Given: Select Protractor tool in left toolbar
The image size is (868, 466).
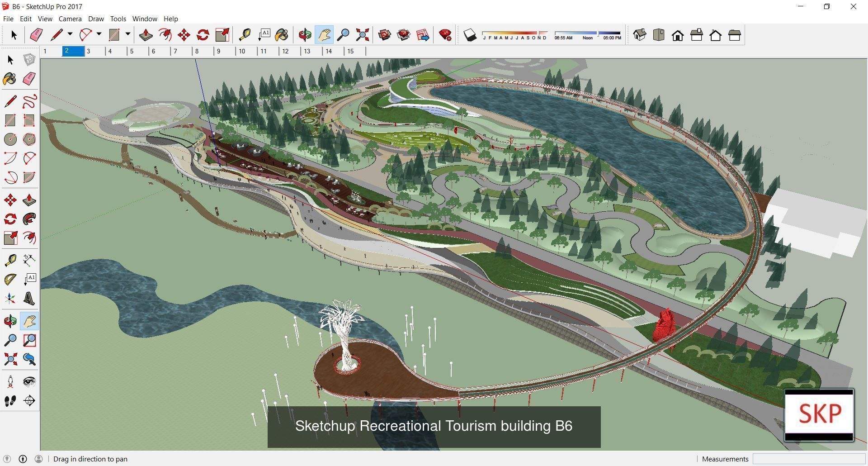Looking at the screenshot, I should click(10, 279).
